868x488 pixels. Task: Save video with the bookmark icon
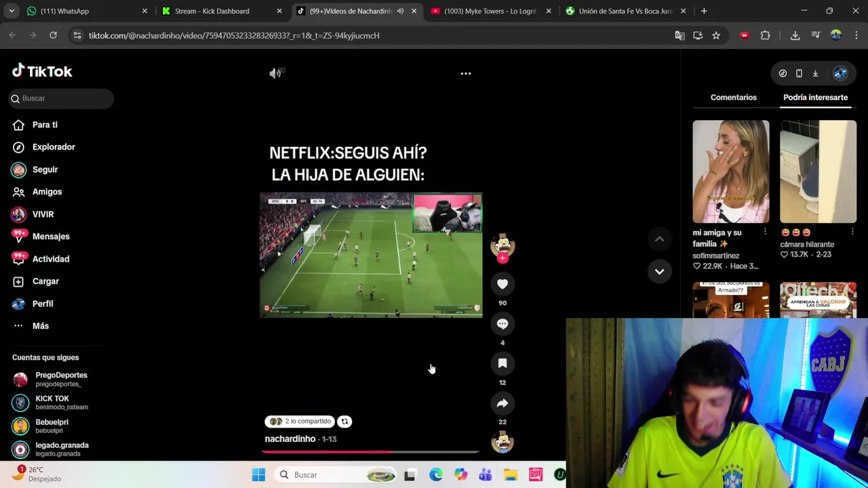pyautogui.click(x=502, y=363)
